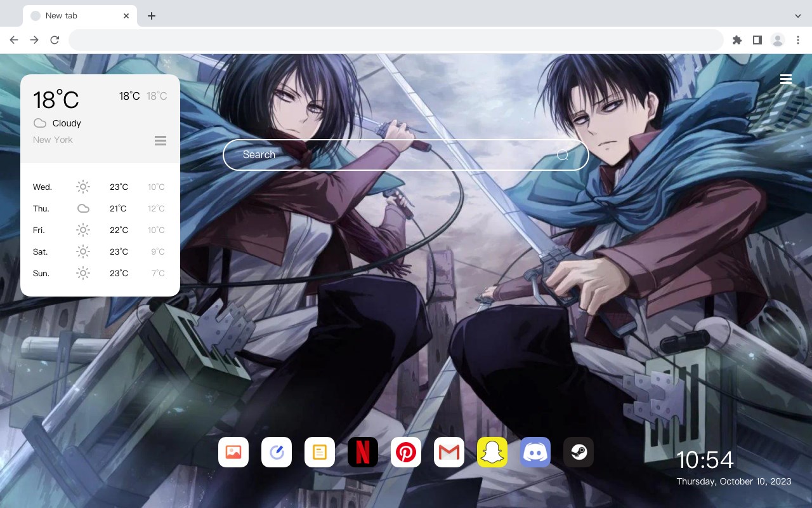
Task: Open the blue circular tasks shortcut icon
Action: tap(277, 452)
